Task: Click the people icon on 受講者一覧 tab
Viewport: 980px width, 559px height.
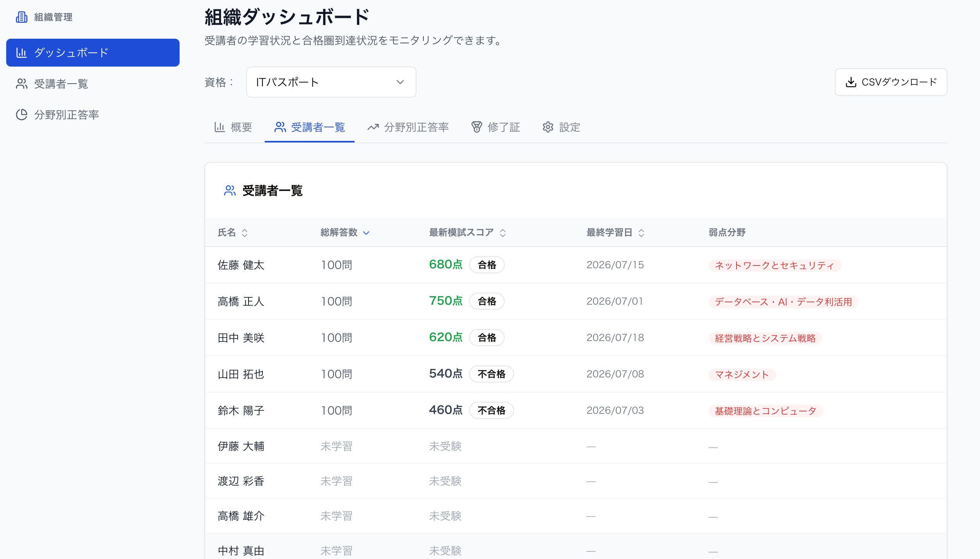Action: pos(280,127)
